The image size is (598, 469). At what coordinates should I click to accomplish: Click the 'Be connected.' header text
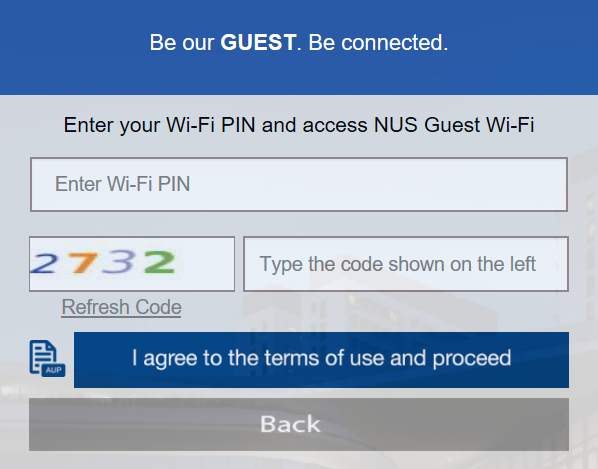(x=378, y=42)
